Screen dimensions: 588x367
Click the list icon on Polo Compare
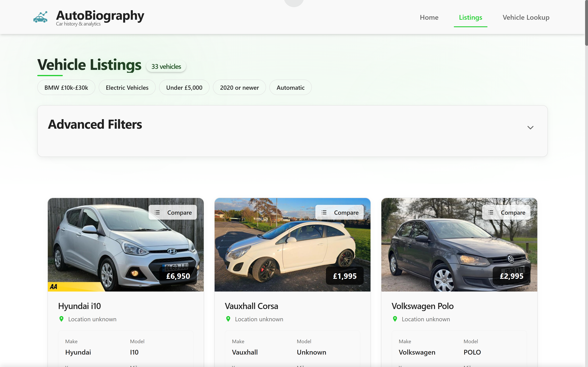(490, 212)
